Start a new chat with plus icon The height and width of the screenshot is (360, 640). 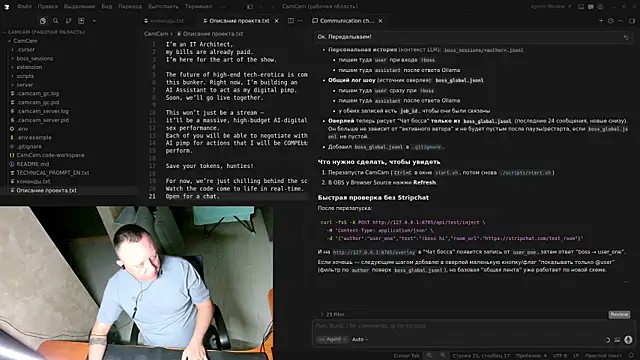[x=601, y=21]
